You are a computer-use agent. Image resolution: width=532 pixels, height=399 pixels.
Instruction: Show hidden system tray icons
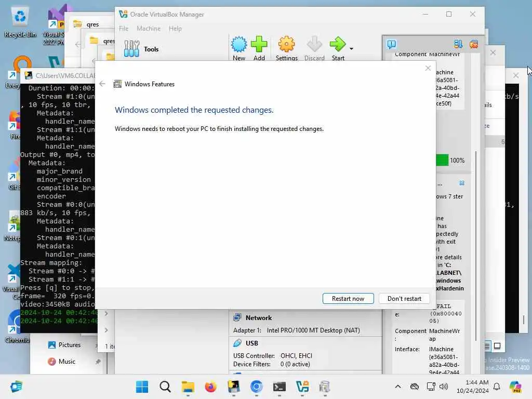pos(398,387)
